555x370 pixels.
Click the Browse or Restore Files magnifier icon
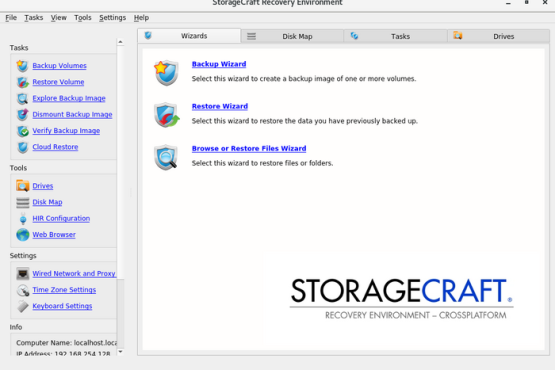[x=166, y=157]
